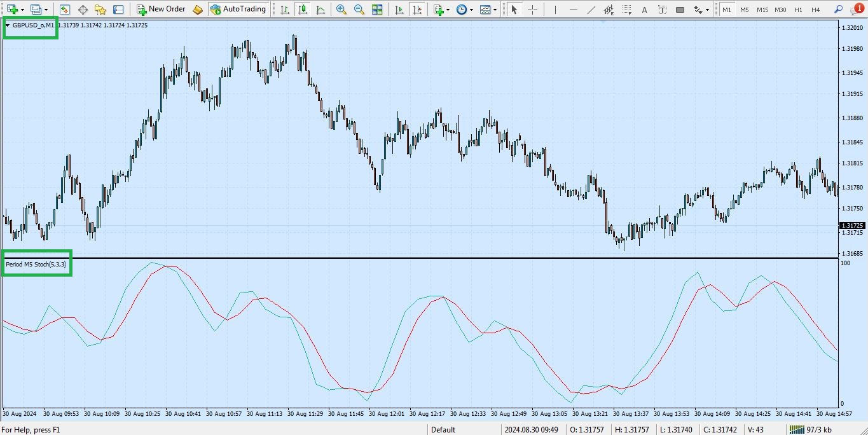Show the Market Watch window
The width and height of the screenshot is (868, 435).
(x=65, y=10)
